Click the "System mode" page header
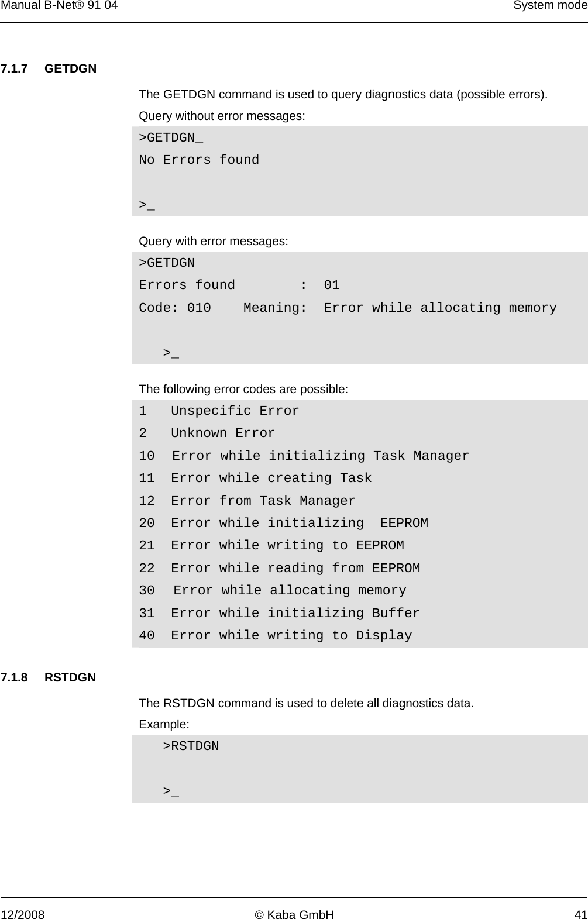The width and height of the screenshot is (588, 919). (550, 6)
